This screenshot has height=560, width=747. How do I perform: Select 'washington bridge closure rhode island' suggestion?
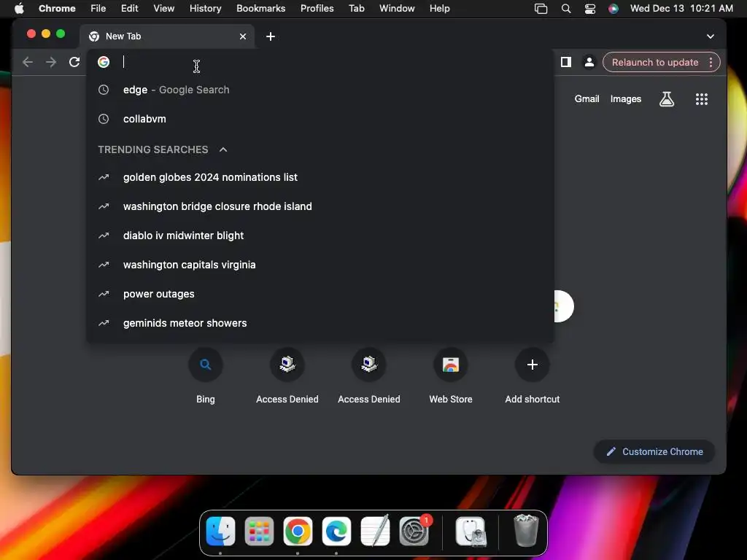click(320, 206)
